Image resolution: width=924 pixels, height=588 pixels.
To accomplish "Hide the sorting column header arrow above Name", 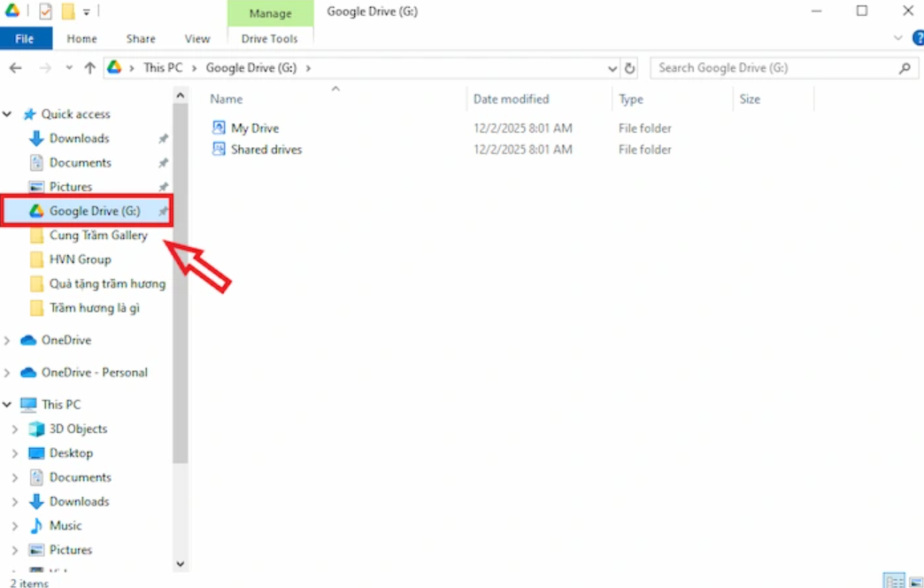I will tap(335, 89).
